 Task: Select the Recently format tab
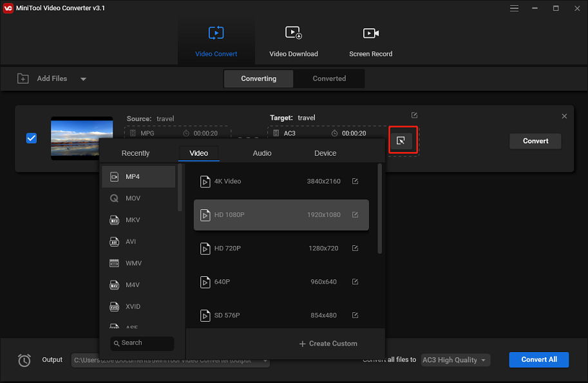[135, 153]
